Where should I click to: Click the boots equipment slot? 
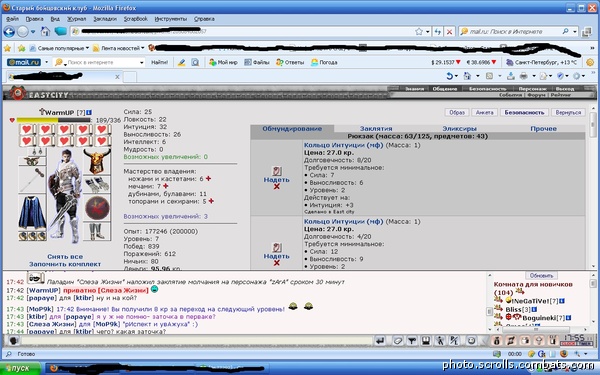coord(97,232)
